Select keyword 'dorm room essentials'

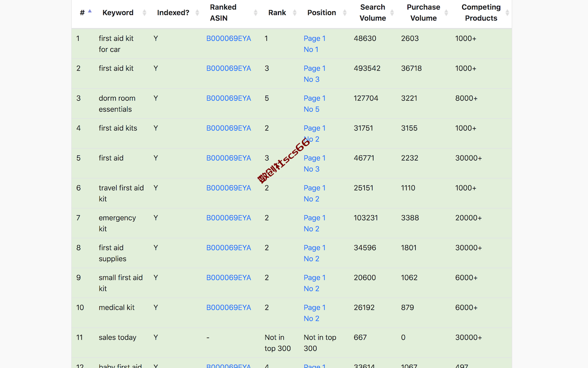pyautogui.click(x=117, y=104)
